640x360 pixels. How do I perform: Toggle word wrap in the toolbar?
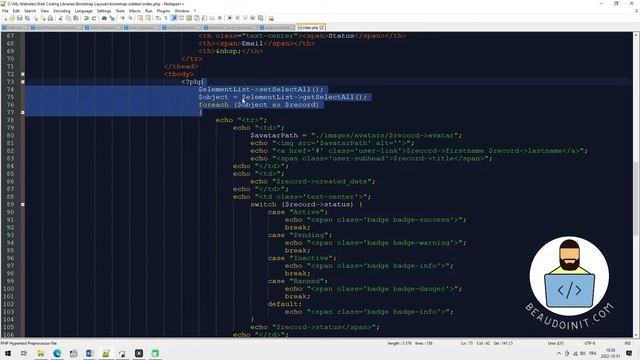pos(158,18)
